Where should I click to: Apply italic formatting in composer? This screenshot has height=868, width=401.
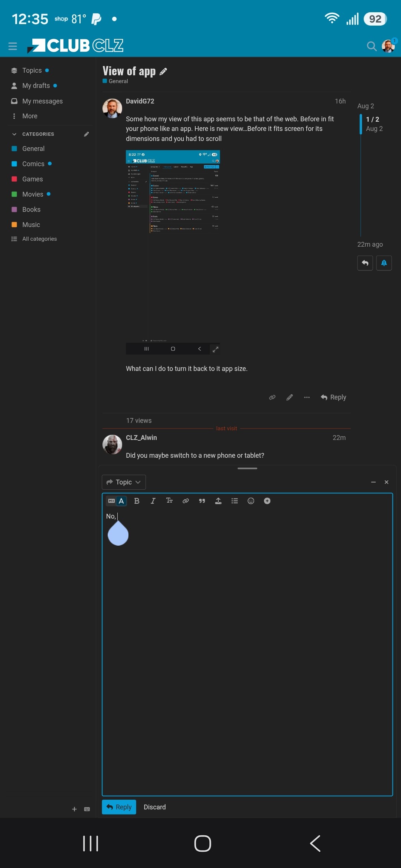pyautogui.click(x=153, y=501)
